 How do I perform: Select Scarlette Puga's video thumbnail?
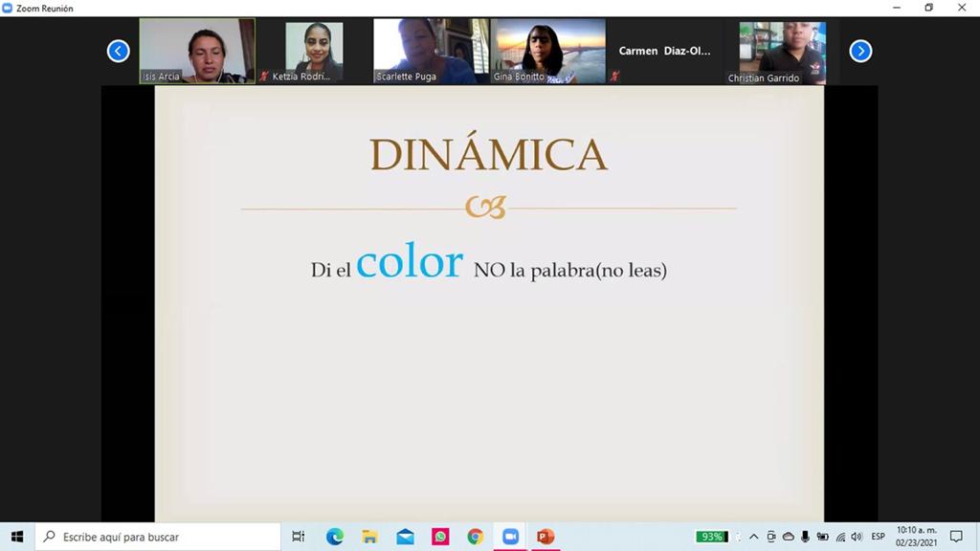431,51
